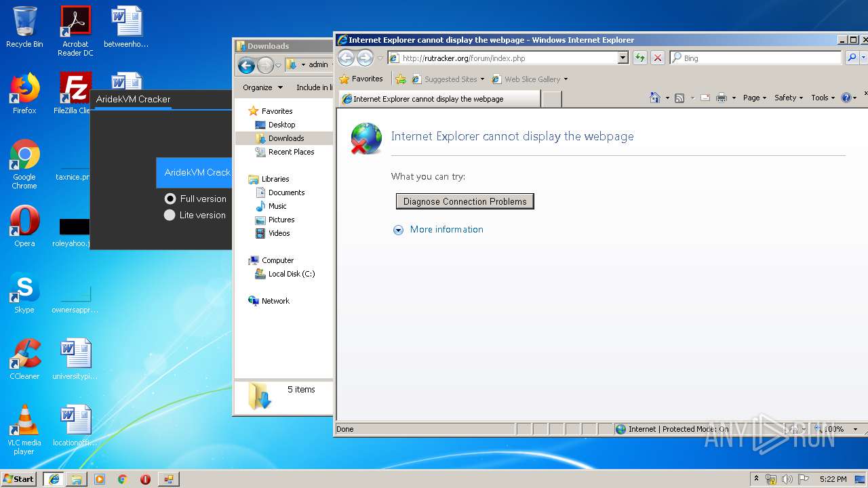
Task: Expand Suggested Sites dropdown
Action: tap(482, 79)
